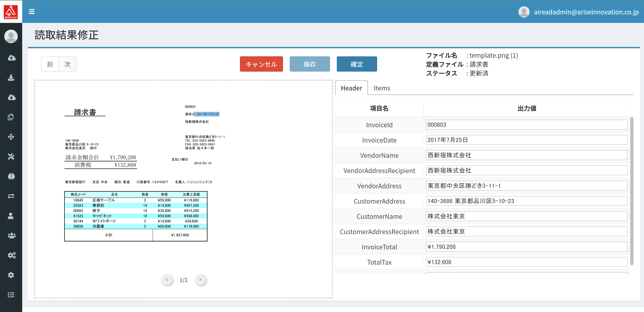Open the hamburger menu in top bar
644x312 pixels.
(x=31, y=11)
